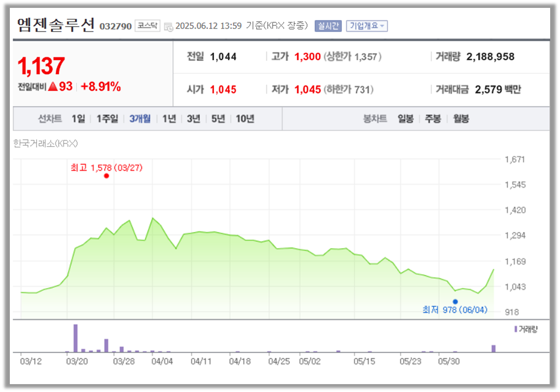
Task: Click the 거래량 value 2,188,958
Action: coord(490,57)
